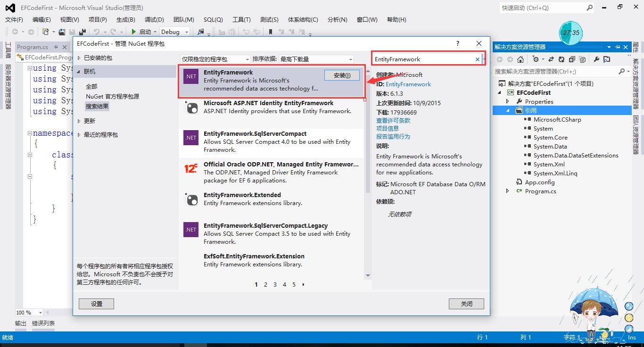Viewport: 644px width, 347px height.
Task: Open the 文件(F) menu
Action: coord(14,19)
